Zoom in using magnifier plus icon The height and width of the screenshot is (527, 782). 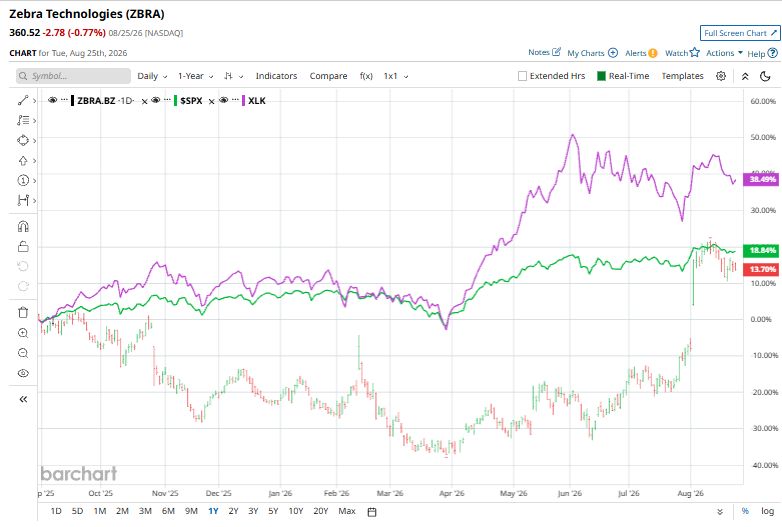pyautogui.click(x=23, y=334)
